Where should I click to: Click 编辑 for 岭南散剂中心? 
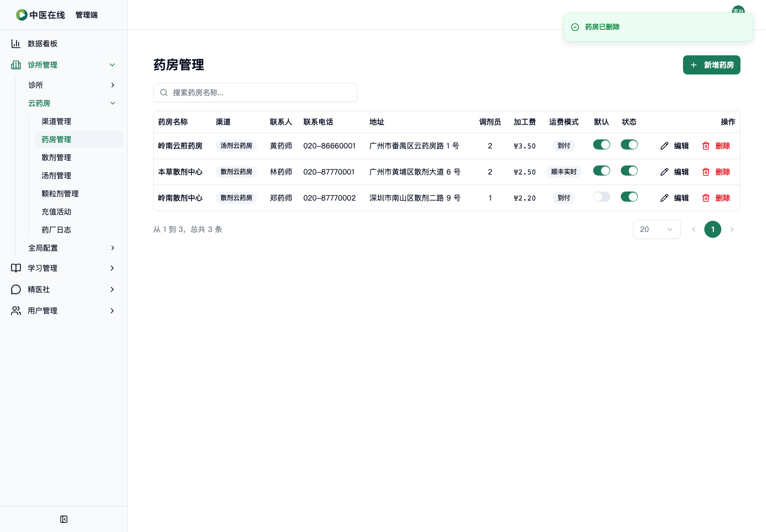coord(675,198)
